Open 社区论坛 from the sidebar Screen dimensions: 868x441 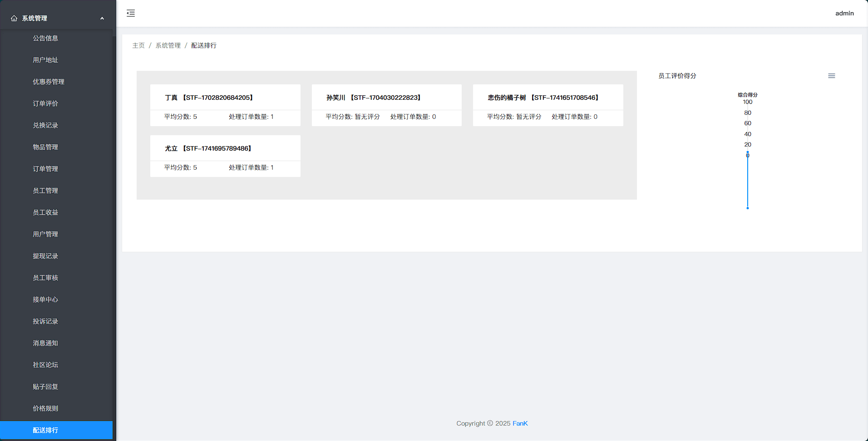(x=45, y=365)
